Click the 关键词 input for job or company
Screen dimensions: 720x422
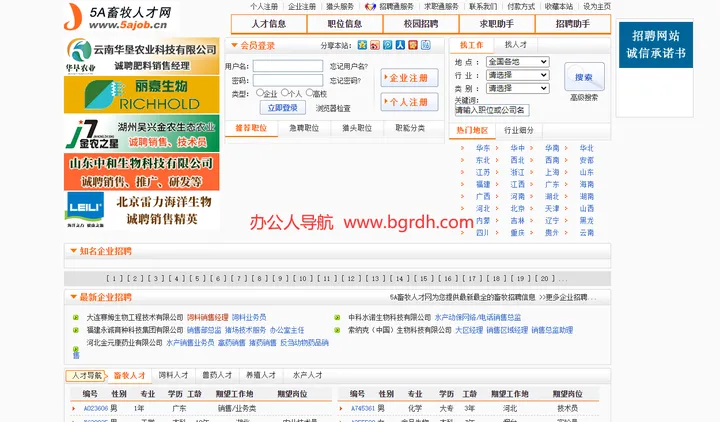492,110
